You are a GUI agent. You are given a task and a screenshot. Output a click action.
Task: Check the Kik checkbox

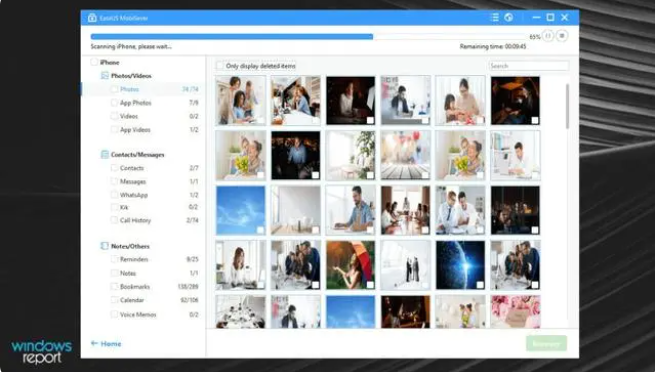click(114, 207)
